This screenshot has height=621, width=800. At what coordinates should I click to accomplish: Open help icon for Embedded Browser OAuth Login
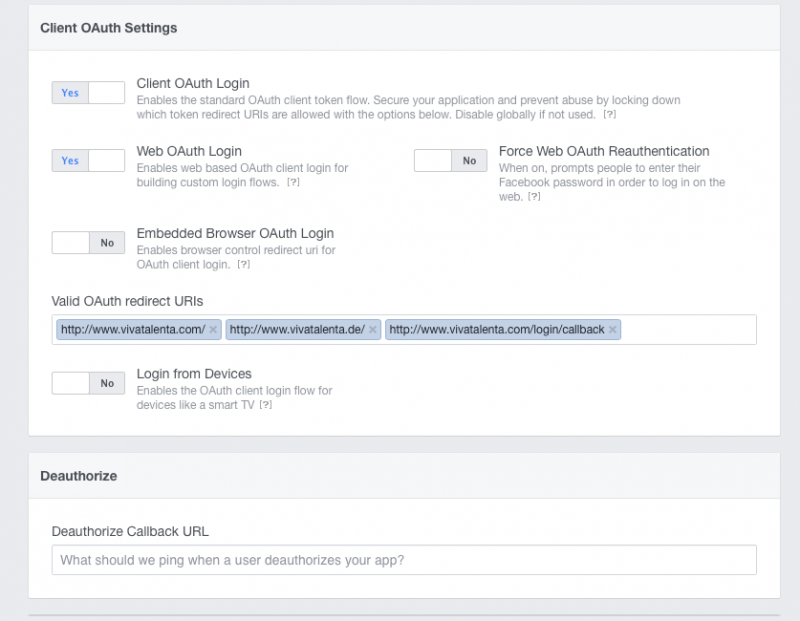[244, 264]
